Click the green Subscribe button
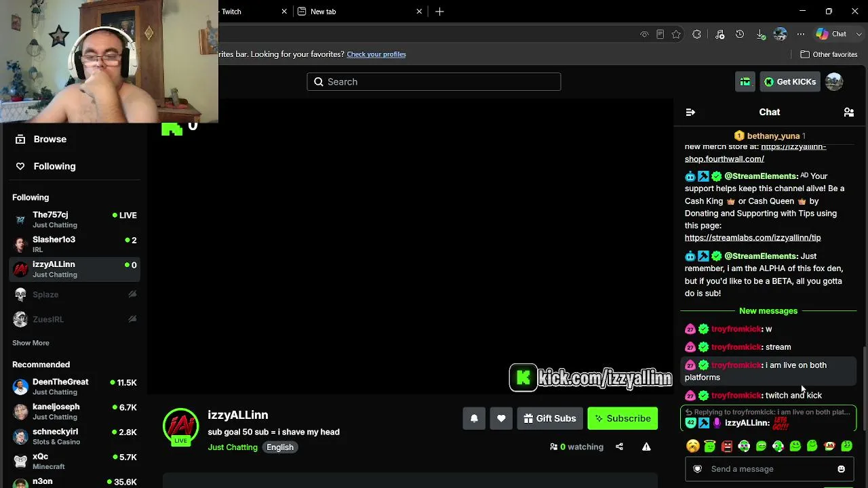 [623, 419]
